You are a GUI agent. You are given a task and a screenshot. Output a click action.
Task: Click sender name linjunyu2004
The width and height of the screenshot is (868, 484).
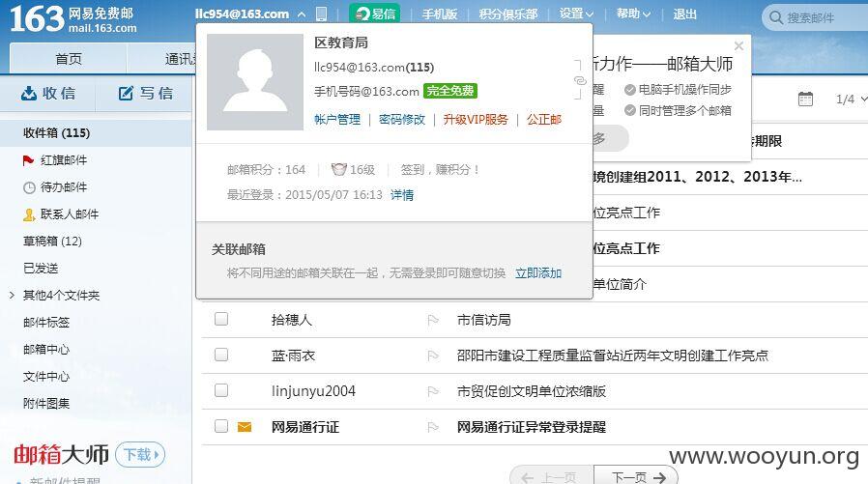click(313, 391)
